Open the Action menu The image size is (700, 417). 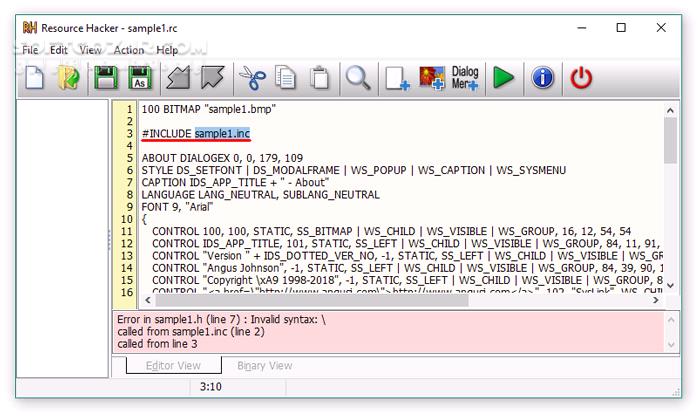pos(129,50)
